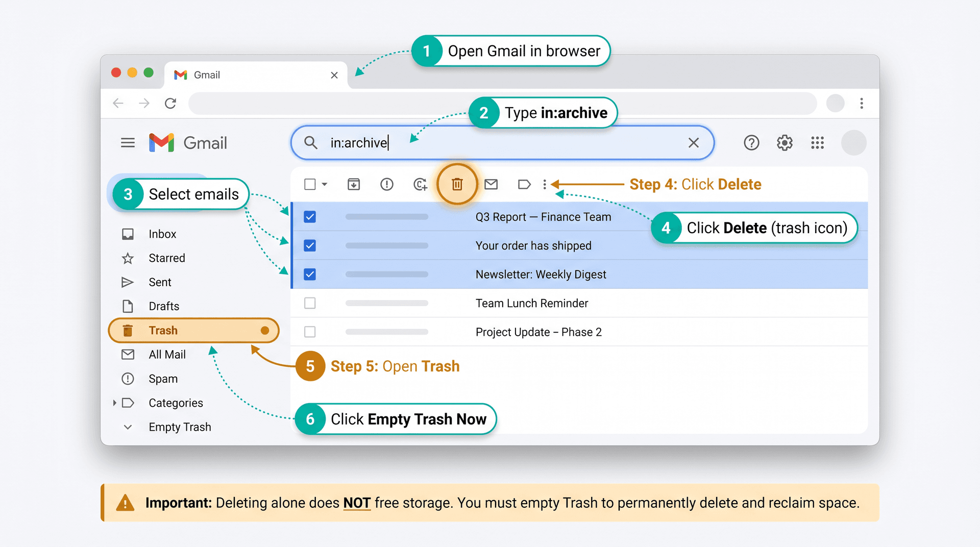
Task: Open the select-all dropdown arrow
Action: (x=325, y=184)
